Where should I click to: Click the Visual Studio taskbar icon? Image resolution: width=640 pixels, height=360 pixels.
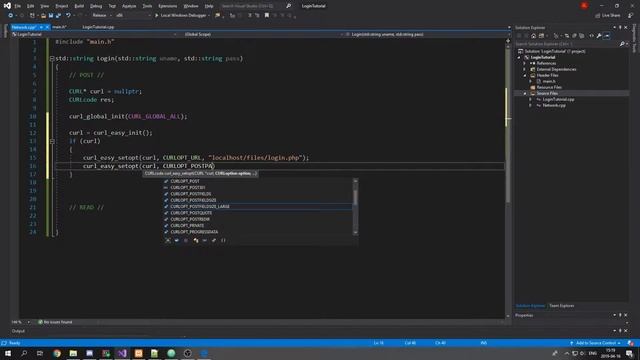click(x=122, y=353)
